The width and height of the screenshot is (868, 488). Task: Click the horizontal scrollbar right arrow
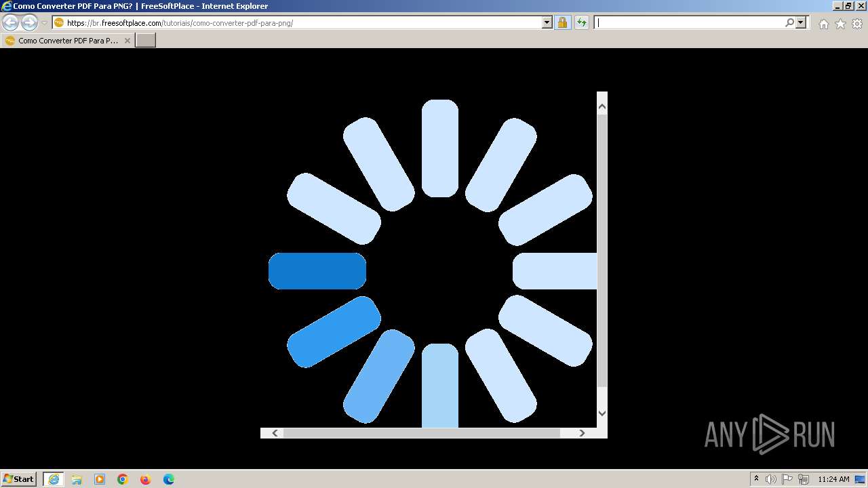(x=582, y=433)
